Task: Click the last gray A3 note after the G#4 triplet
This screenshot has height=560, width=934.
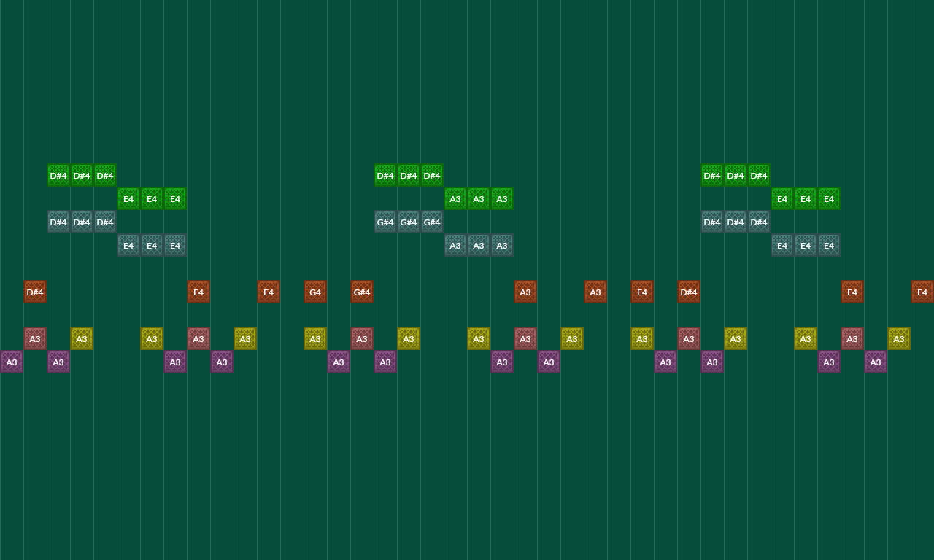Action: [x=502, y=245]
